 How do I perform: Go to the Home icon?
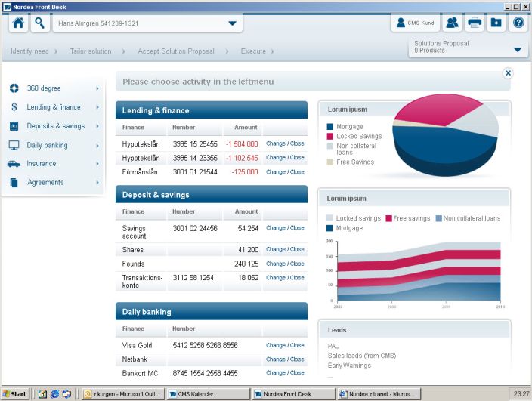[x=18, y=23]
